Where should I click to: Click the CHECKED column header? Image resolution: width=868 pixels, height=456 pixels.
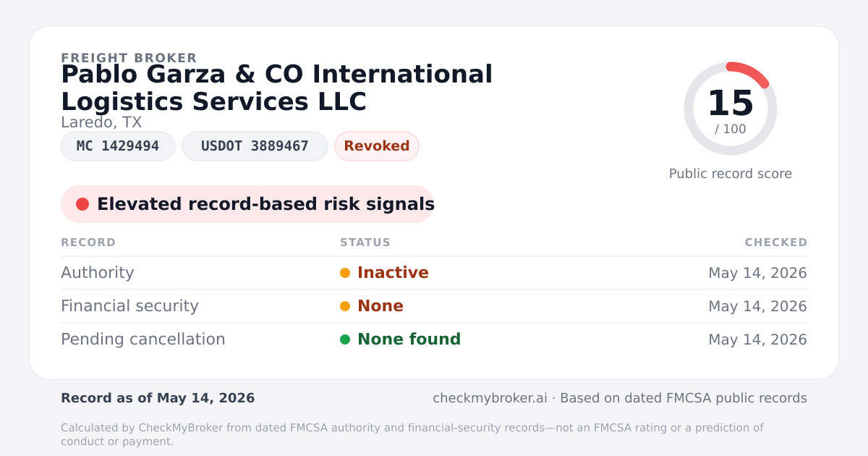tap(776, 242)
